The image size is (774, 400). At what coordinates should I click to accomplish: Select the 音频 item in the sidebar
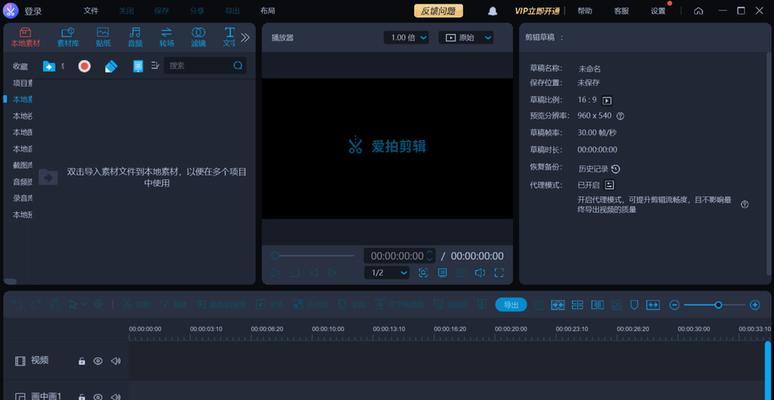tap(22, 182)
